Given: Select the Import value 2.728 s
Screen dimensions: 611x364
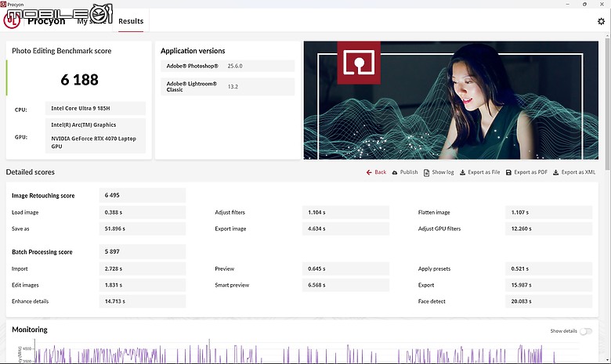Looking at the screenshot, I should [114, 268].
